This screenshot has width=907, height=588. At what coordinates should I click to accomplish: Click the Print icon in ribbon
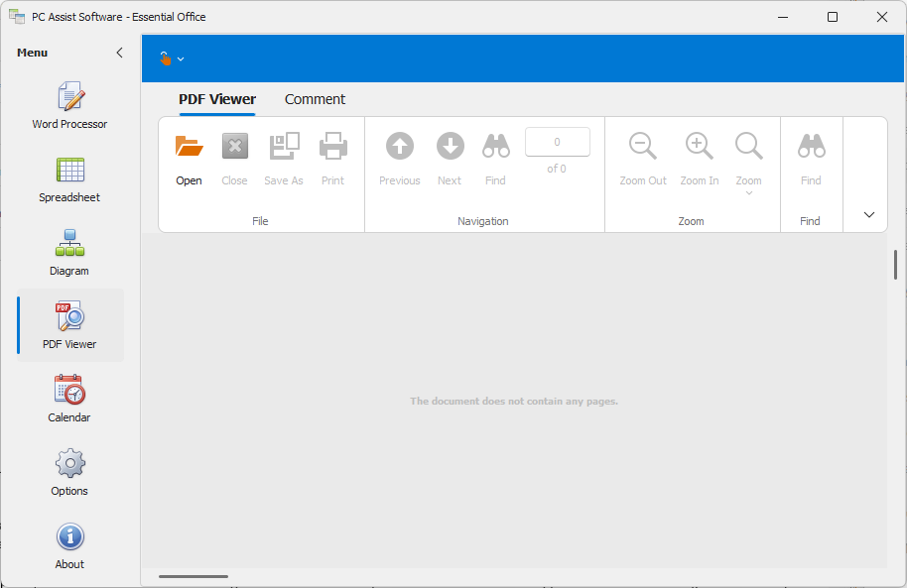332,158
